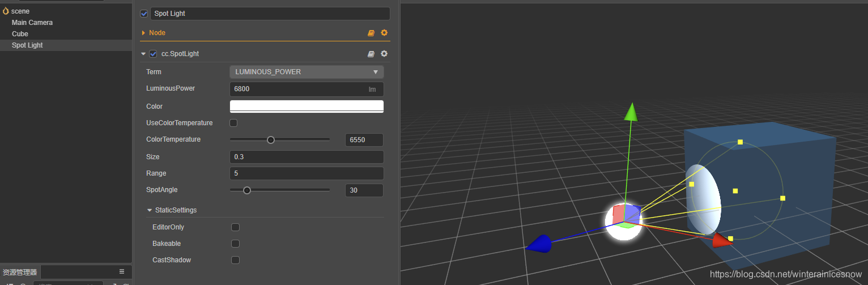Enable the Bakeable checkbox
This screenshot has width=868, height=285.
coord(236,244)
